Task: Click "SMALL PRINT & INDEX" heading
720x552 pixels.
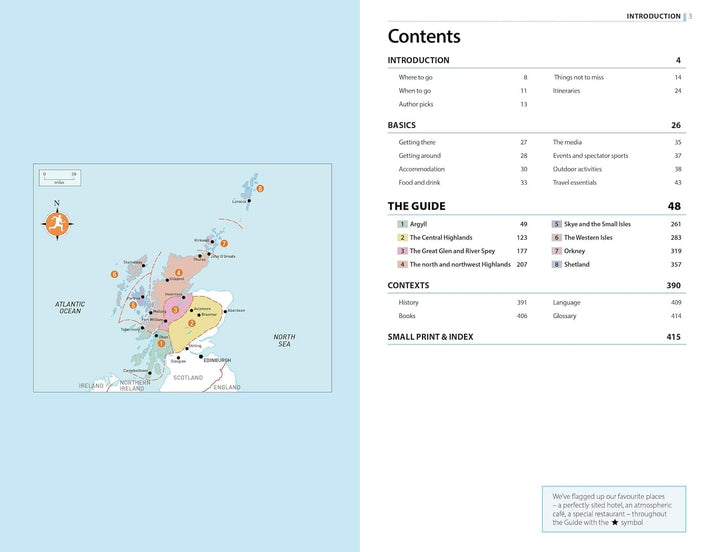Action: (430, 337)
